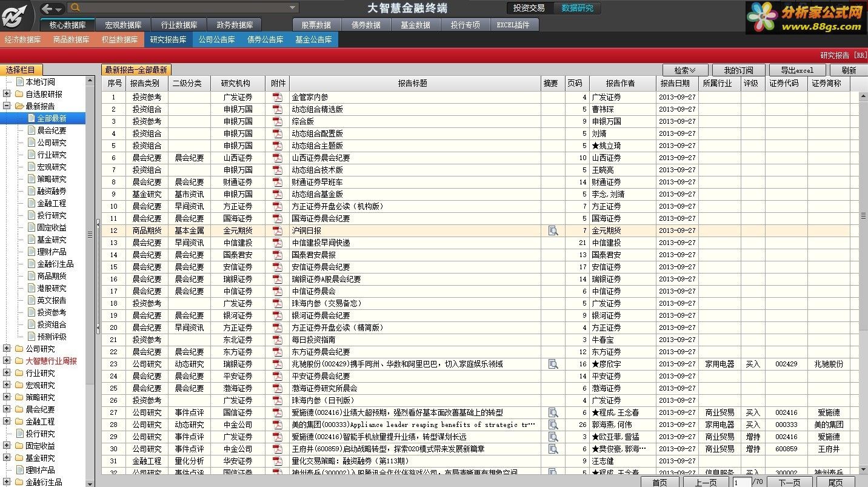View summary icon for 沪铜日报
The width and height of the screenshot is (868, 487).
pyautogui.click(x=553, y=230)
